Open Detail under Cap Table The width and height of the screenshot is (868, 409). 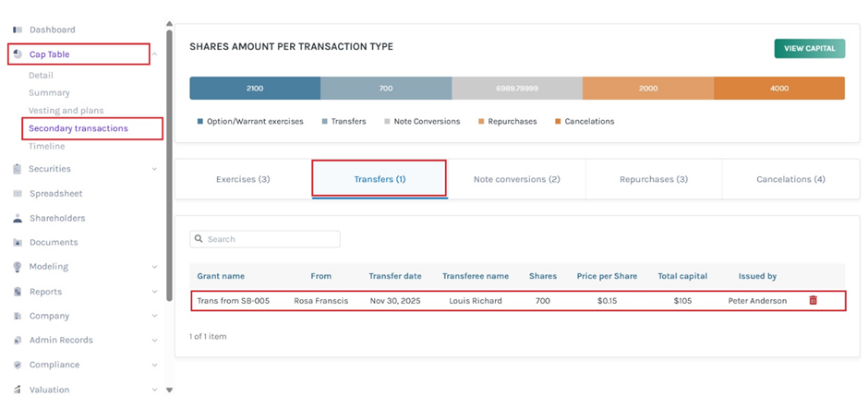tap(41, 76)
